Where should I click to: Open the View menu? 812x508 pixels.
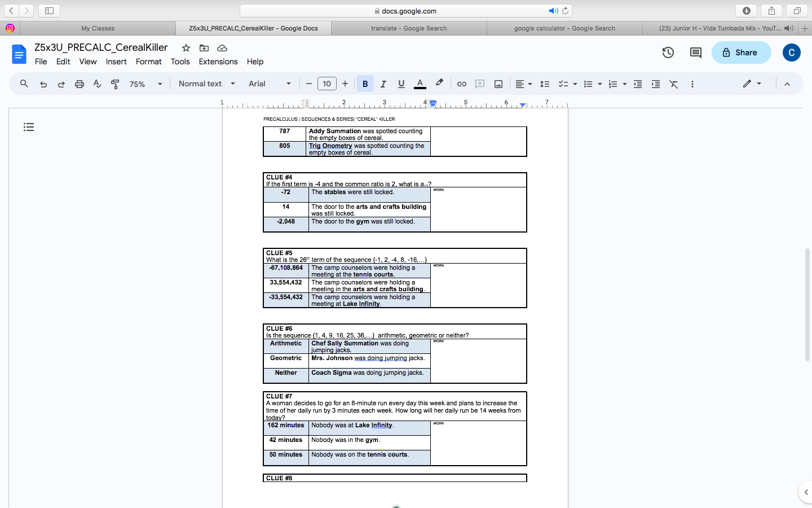coord(88,62)
